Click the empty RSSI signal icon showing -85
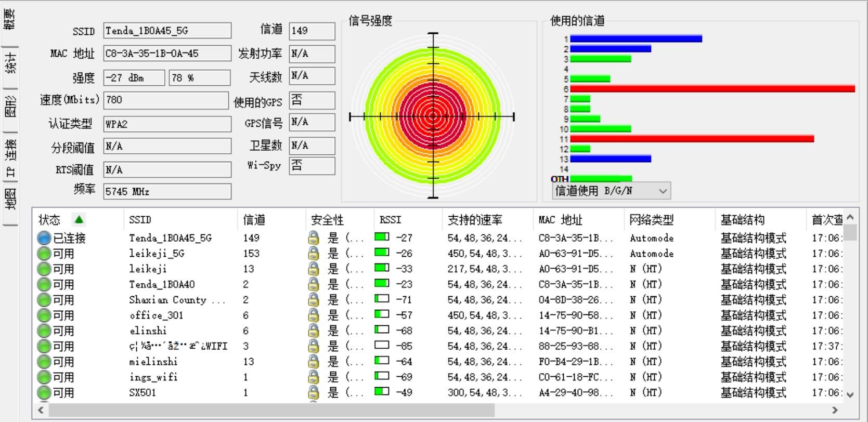868x422 pixels. [382, 346]
